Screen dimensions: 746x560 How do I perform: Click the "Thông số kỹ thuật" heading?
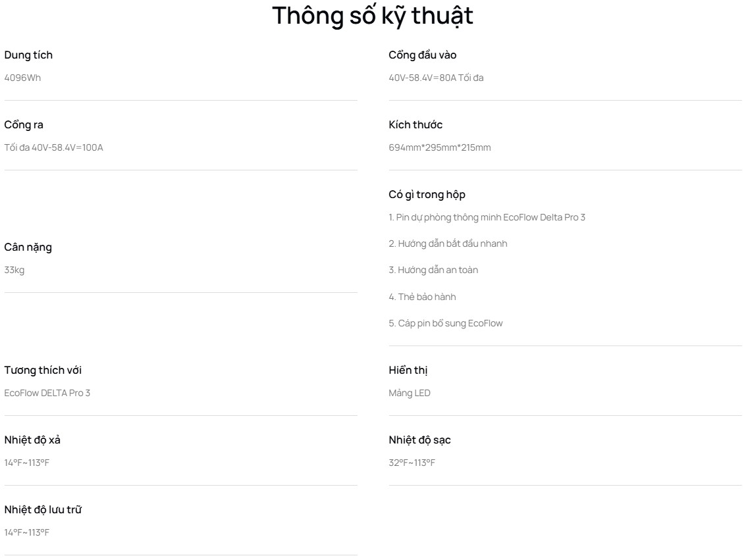pos(373,16)
